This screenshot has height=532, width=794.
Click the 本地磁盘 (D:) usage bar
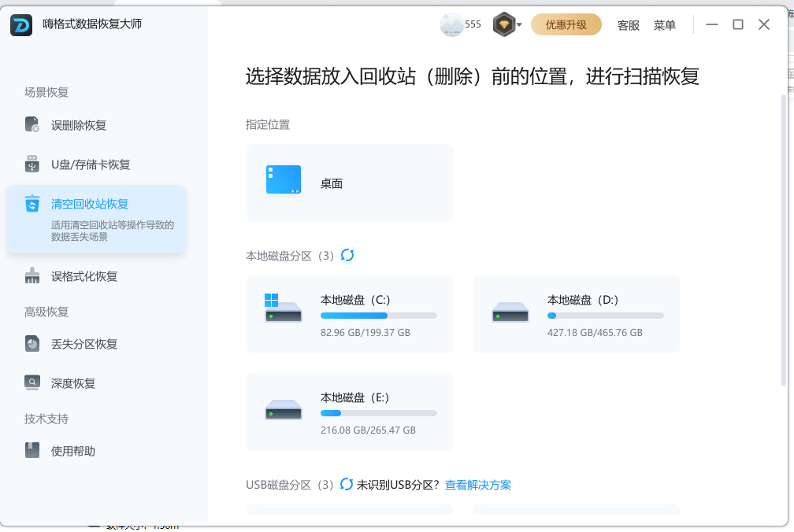(605, 316)
